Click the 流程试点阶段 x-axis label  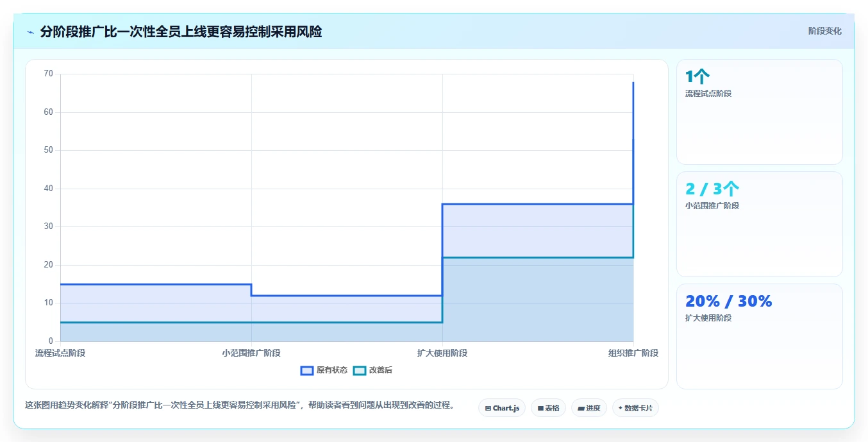(60, 353)
